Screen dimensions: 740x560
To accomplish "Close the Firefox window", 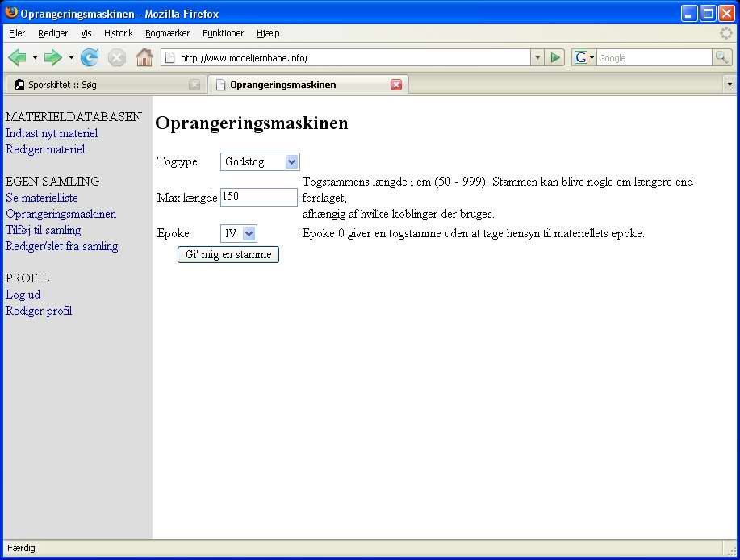I will coord(726,13).
